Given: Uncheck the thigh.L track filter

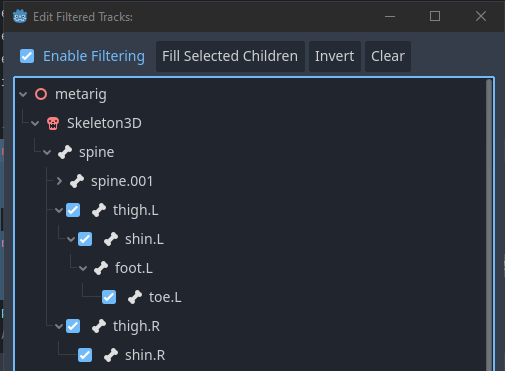Looking at the screenshot, I should 73,210.
